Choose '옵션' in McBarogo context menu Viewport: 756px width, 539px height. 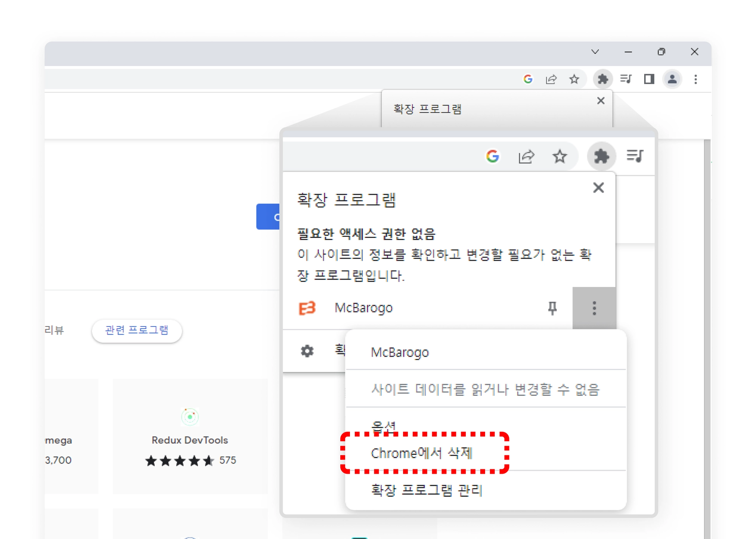pyautogui.click(x=384, y=425)
